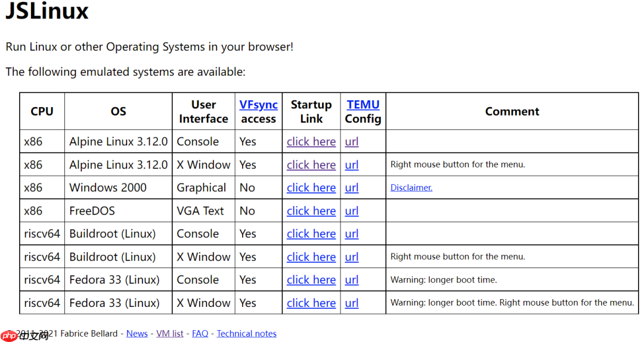Open the TEMU link in table header

point(363,105)
